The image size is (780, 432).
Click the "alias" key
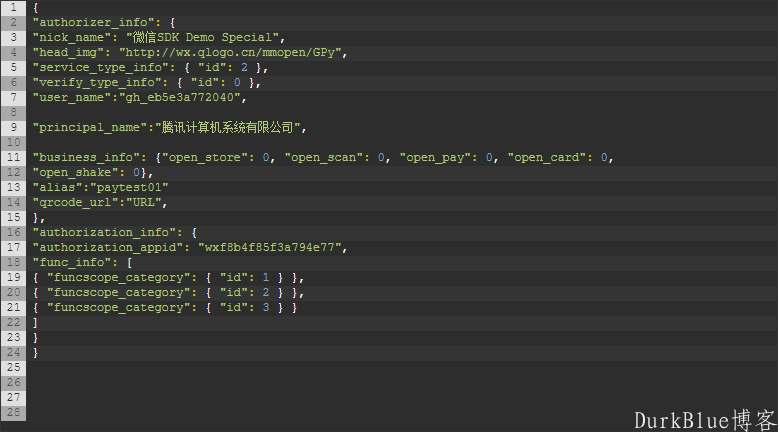(58, 187)
